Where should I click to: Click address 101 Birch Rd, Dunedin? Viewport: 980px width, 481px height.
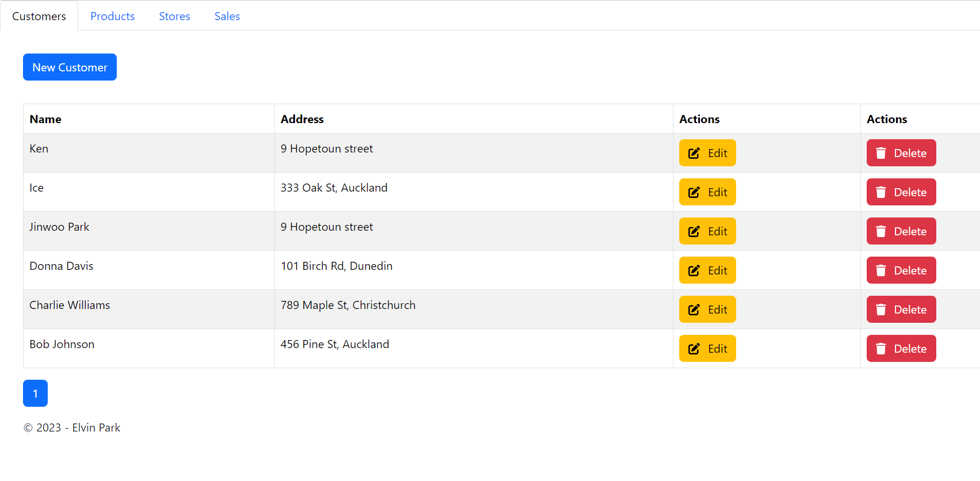click(336, 266)
